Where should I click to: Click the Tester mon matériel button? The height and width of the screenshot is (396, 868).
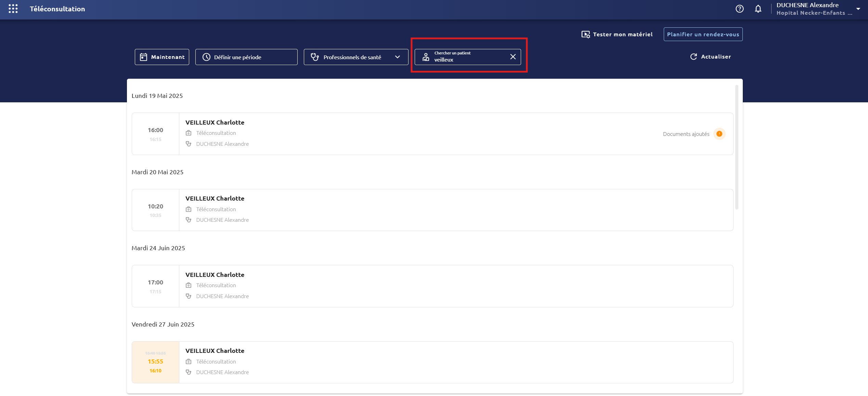617,34
